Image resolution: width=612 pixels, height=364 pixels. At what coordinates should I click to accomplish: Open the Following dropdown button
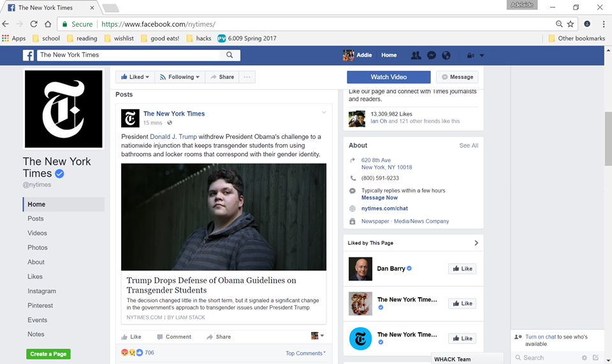[180, 77]
